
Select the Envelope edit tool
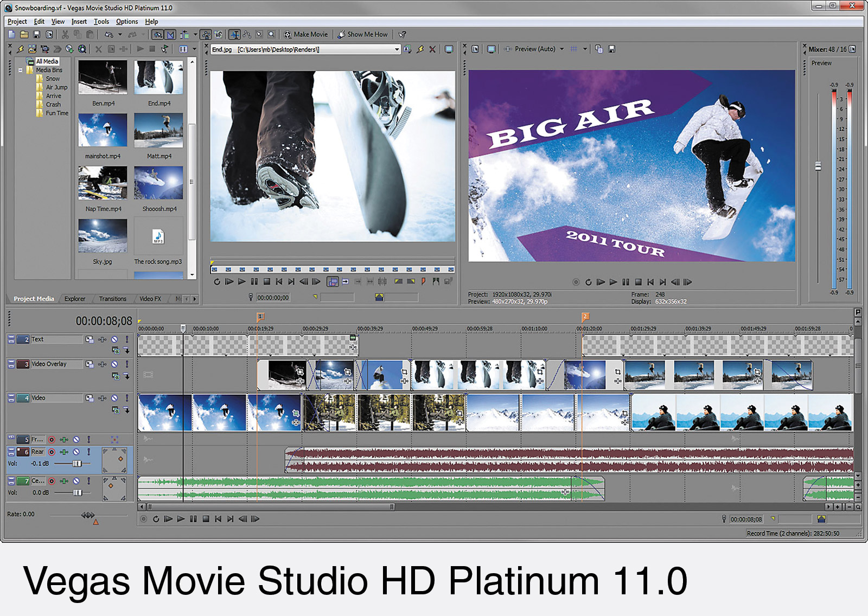pos(247,34)
